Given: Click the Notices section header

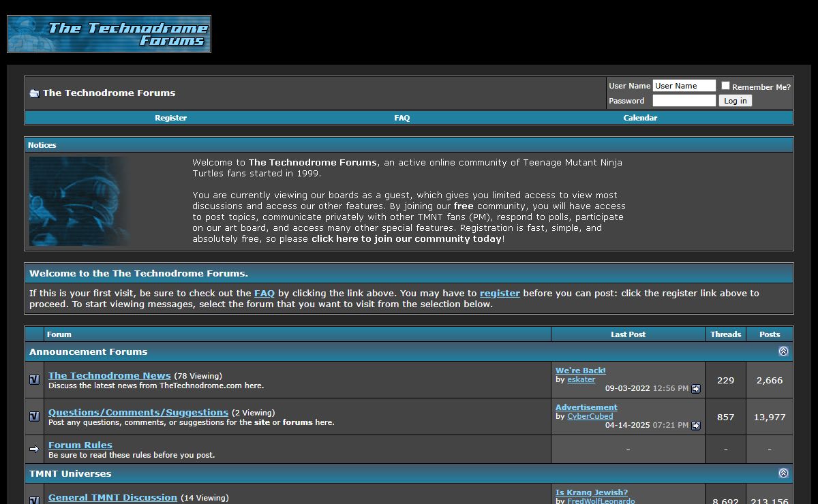Looking at the screenshot, I should tap(409, 145).
